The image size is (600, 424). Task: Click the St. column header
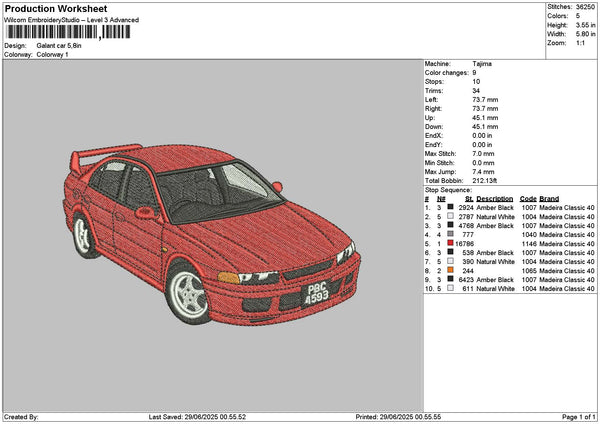click(x=467, y=198)
